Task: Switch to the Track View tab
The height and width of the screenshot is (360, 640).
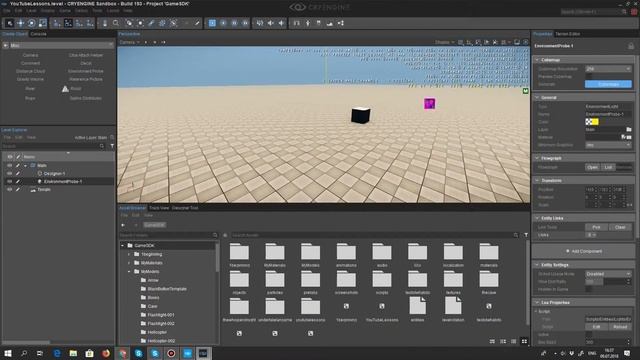Action: 159,208
